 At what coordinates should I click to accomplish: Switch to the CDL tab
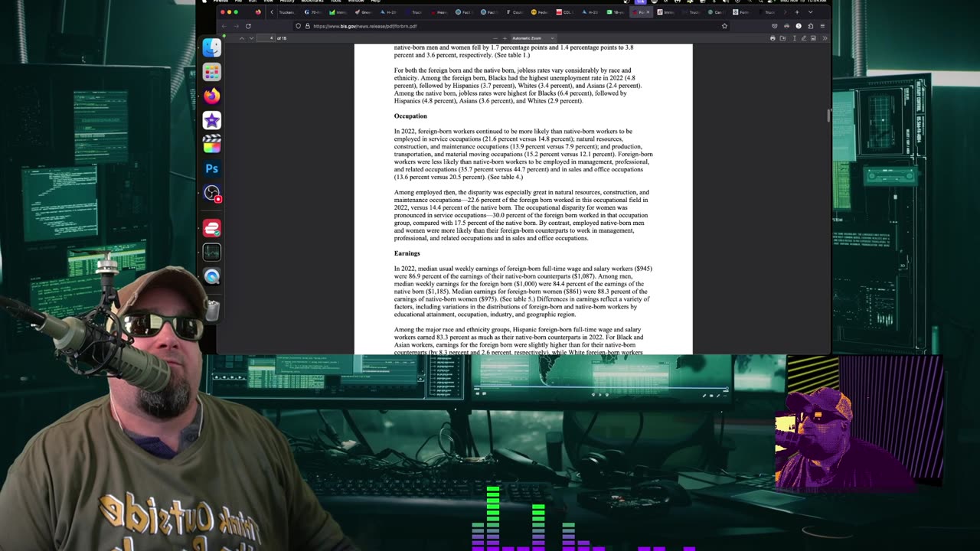(x=565, y=12)
